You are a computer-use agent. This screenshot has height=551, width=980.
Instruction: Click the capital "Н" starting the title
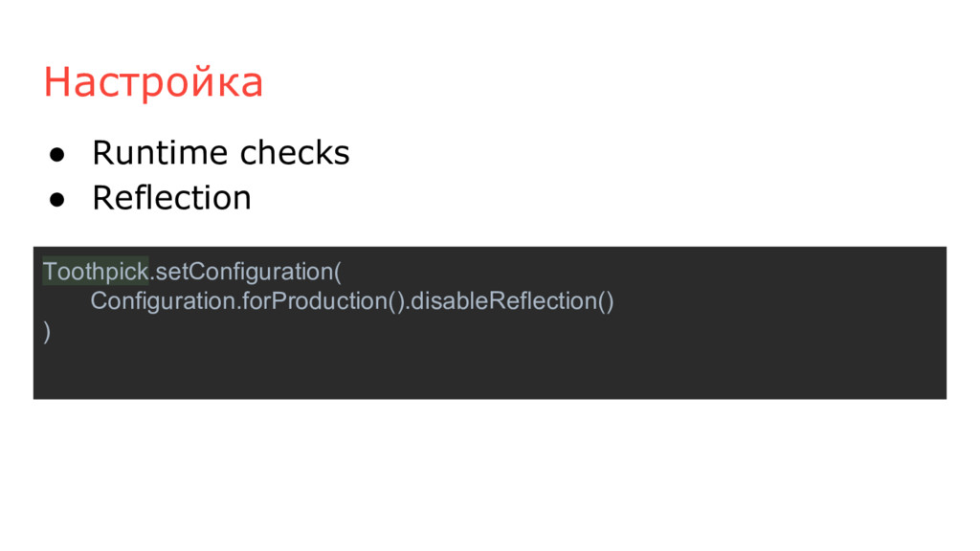56,82
